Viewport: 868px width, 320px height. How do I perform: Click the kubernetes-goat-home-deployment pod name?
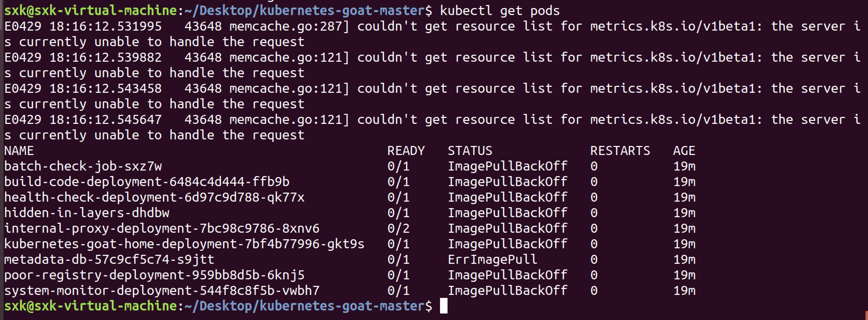tap(184, 244)
